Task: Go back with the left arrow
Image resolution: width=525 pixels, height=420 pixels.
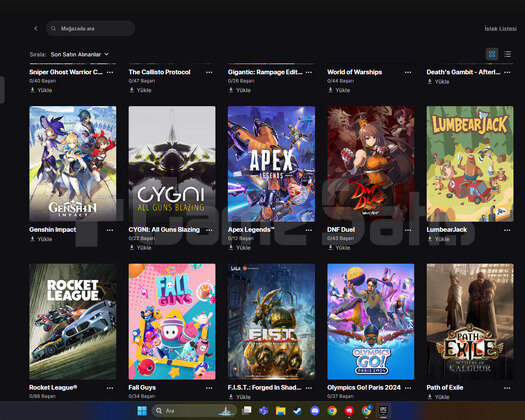Action: pos(36,28)
